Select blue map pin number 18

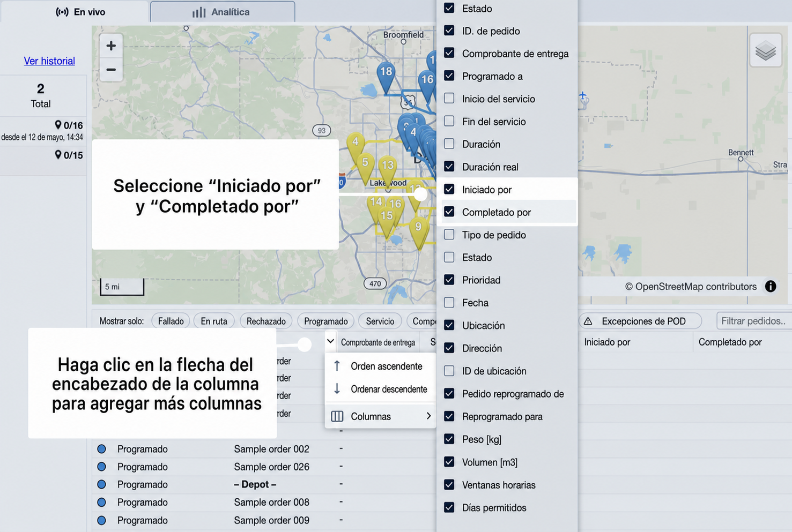(386, 77)
